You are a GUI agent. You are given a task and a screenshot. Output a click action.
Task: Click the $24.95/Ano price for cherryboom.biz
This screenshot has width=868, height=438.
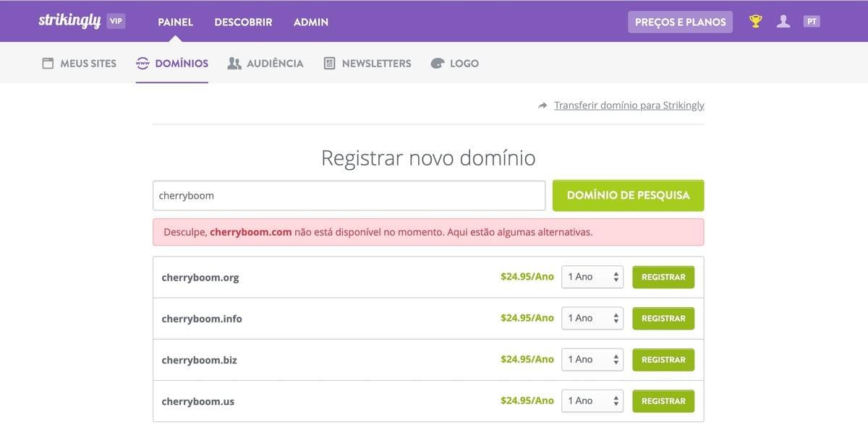point(527,359)
